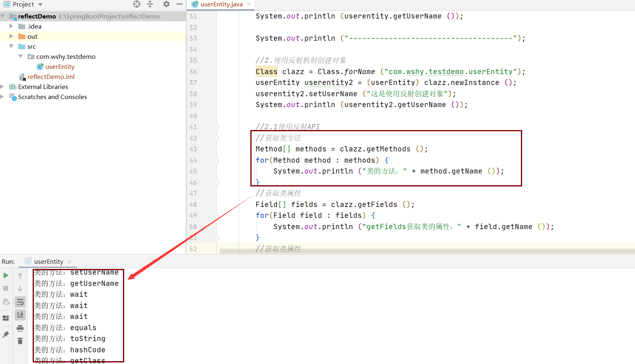
Task: Toggle fold end marker at line 42
Action: coord(217,138)
